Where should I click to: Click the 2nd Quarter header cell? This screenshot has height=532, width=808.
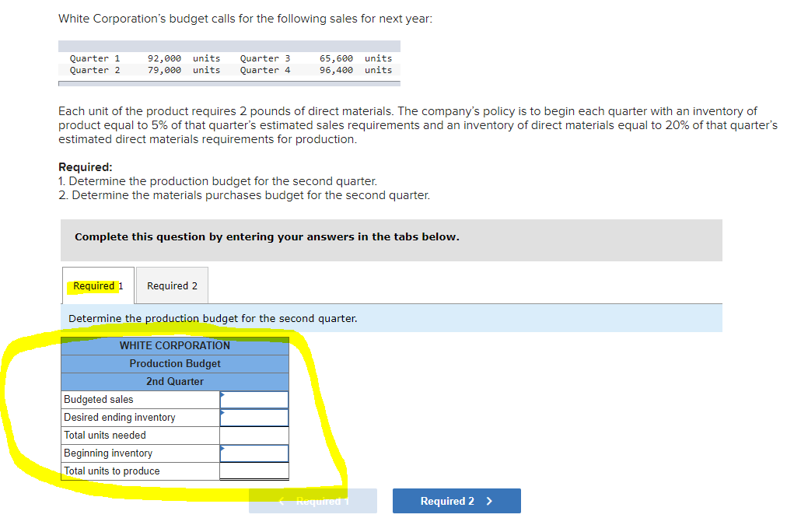[174, 381]
